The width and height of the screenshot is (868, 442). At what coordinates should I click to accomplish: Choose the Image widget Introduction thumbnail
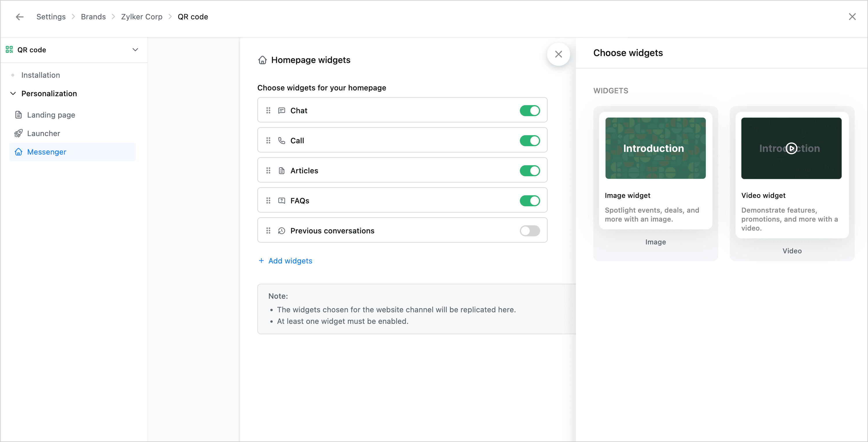pyautogui.click(x=655, y=148)
